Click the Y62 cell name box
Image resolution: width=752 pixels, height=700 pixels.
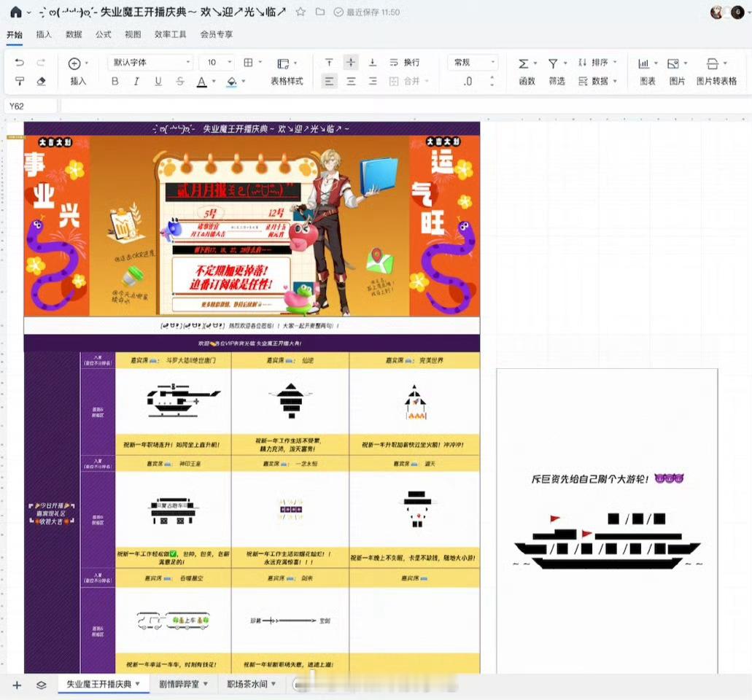30,106
